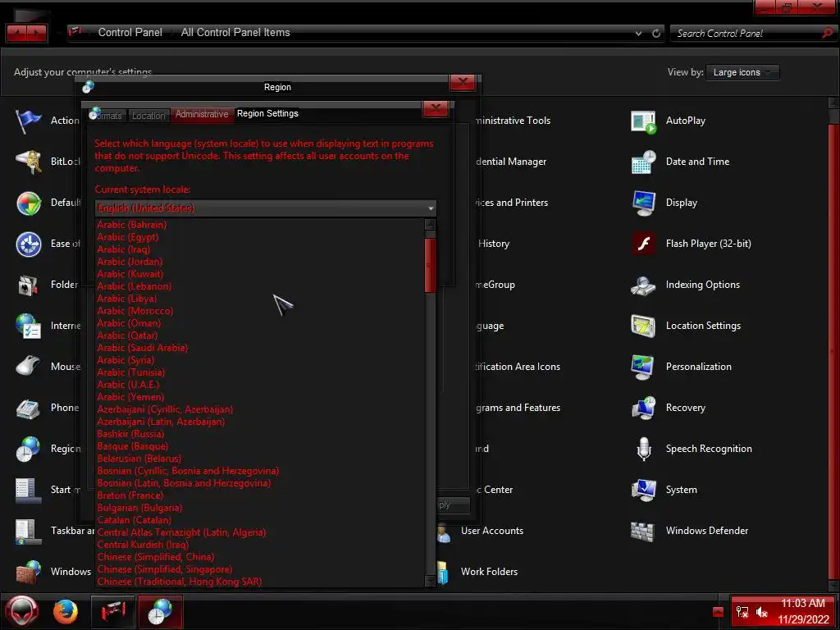Screen dimensions: 840x630
Task: Select Chinese (Simplified, China) locale
Action: pos(260,558)
